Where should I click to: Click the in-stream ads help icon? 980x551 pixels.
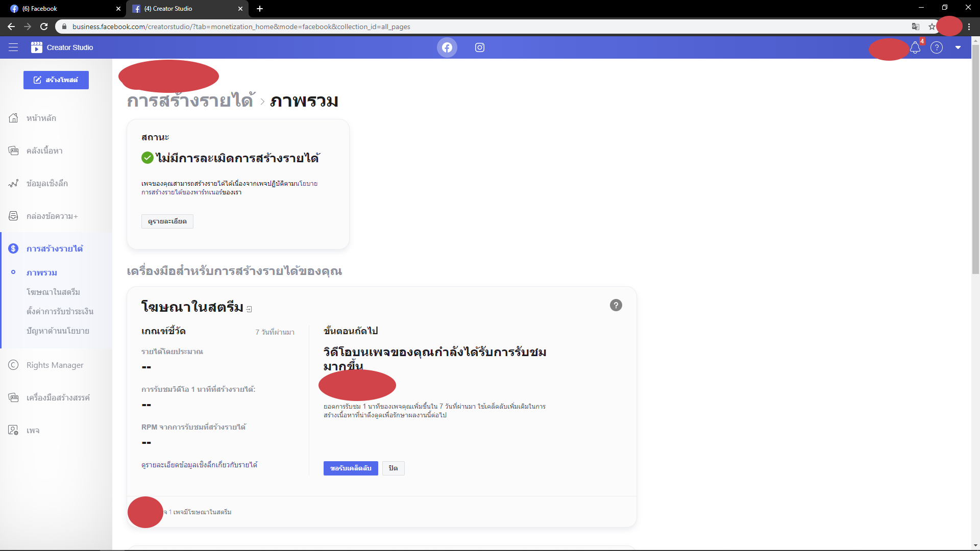point(616,305)
